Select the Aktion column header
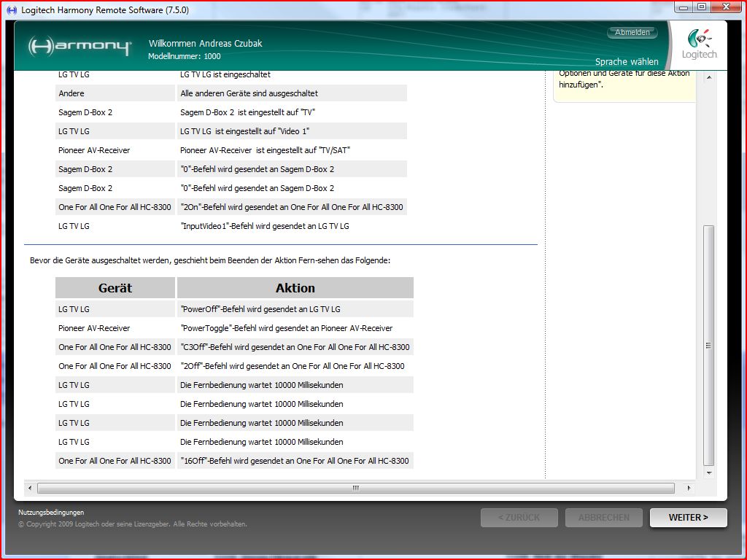The image size is (747, 560). [295, 288]
